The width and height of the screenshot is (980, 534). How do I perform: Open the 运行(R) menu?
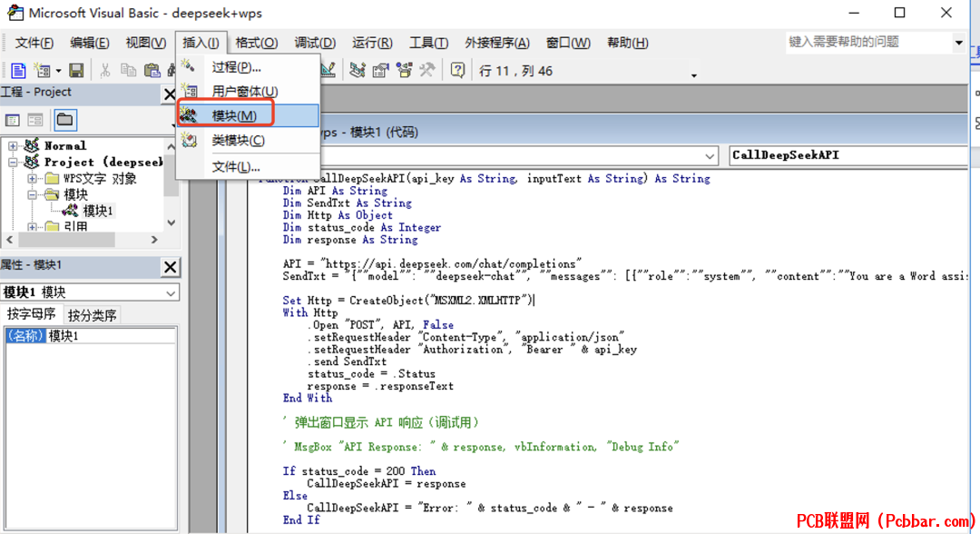tap(372, 43)
